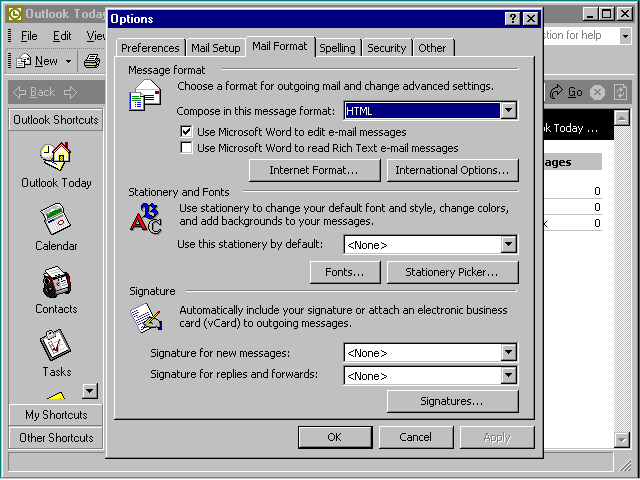Image resolution: width=640 pixels, height=480 pixels.
Task: Open the Outlook Today shortcut icon
Action: (x=56, y=156)
